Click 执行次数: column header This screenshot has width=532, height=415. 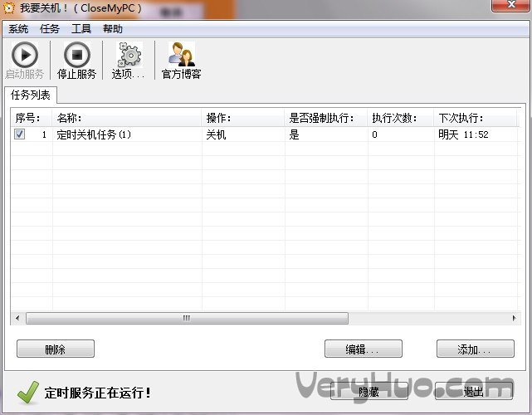point(401,118)
